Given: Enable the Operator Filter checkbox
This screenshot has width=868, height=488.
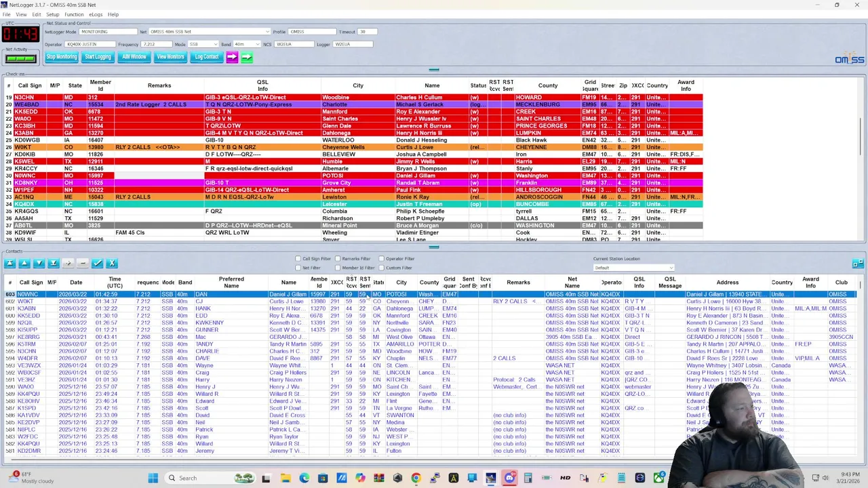Looking at the screenshot, I should tap(381, 258).
